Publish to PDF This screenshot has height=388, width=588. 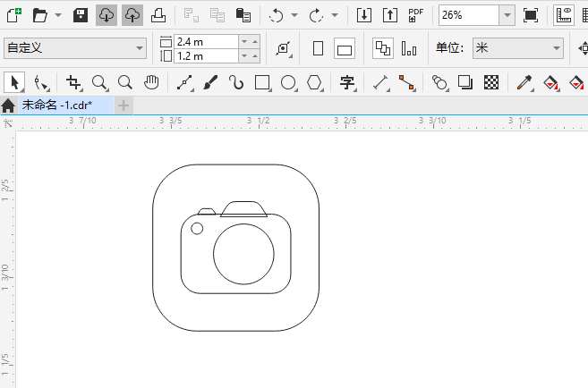point(416,15)
